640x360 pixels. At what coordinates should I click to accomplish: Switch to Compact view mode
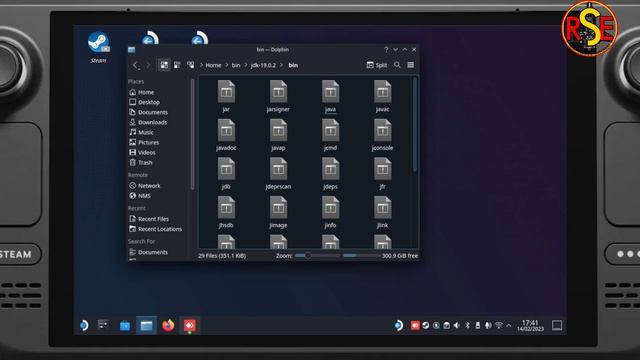tap(177, 65)
